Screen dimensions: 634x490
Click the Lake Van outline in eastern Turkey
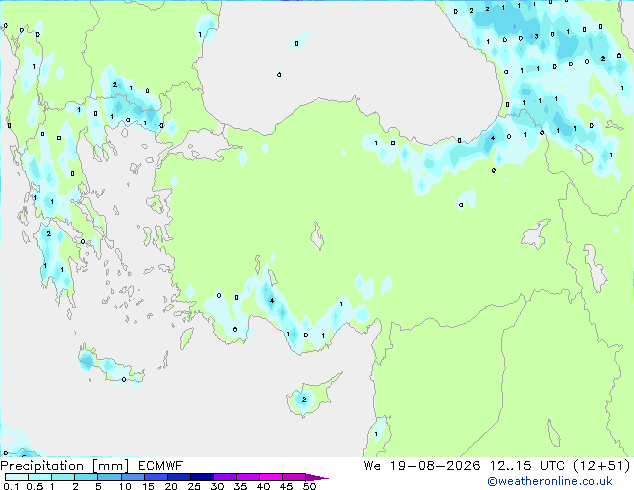click(536, 234)
